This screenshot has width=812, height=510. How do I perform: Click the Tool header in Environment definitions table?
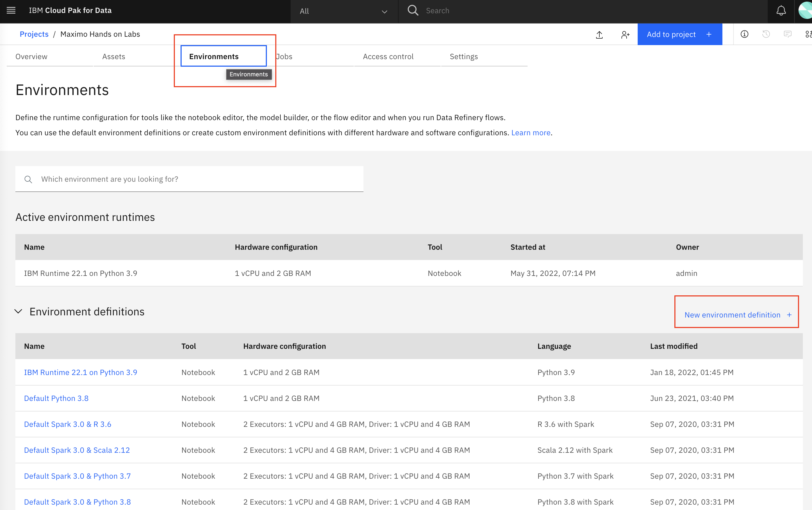[189, 346]
